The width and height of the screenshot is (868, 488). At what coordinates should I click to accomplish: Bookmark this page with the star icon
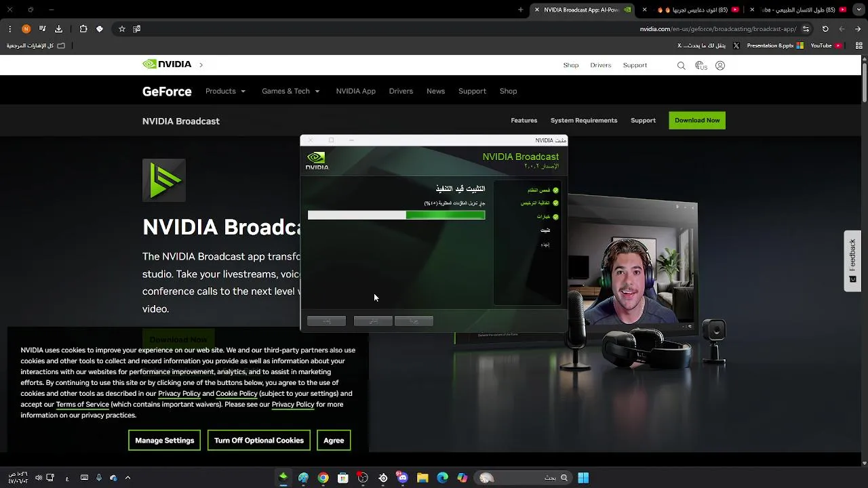(122, 29)
